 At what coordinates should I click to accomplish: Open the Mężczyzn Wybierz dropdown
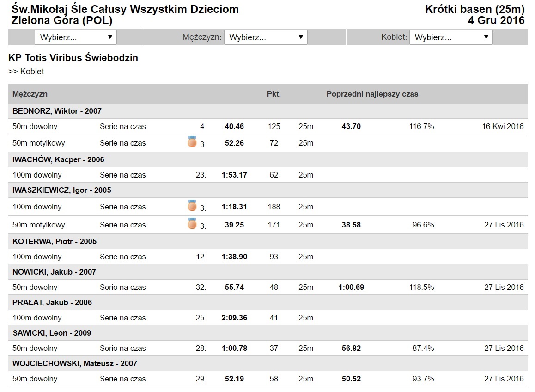point(266,37)
